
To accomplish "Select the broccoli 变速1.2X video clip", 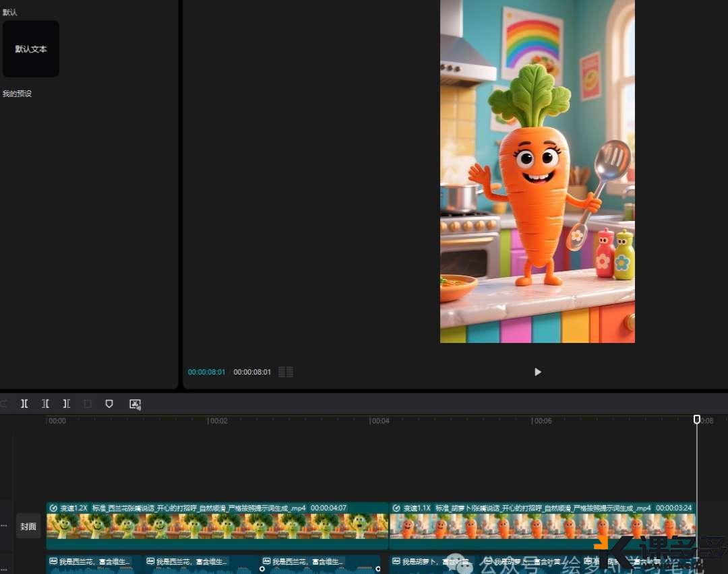I will [217, 525].
